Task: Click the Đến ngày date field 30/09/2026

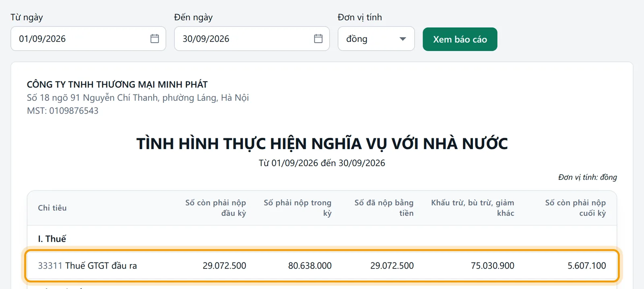Action: click(x=252, y=39)
